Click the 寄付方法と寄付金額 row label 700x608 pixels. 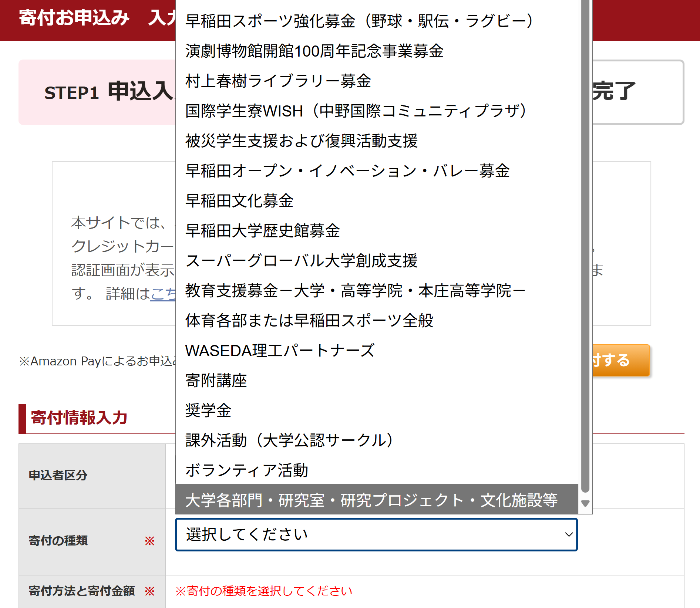coord(82,591)
